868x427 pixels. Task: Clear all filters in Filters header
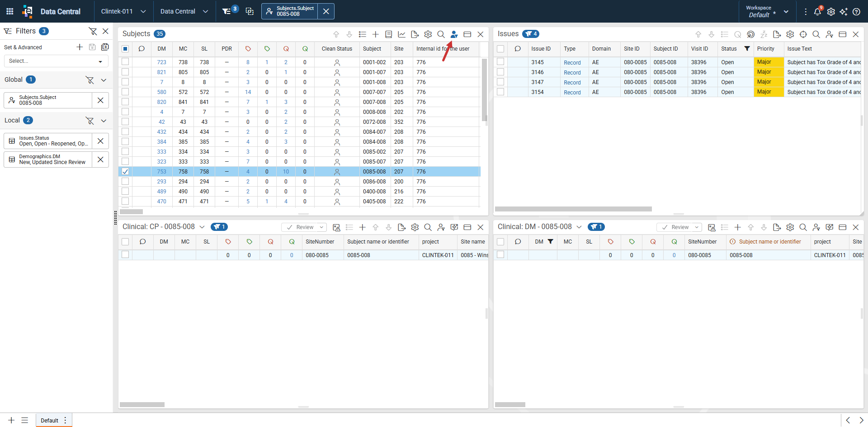(93, 31)
